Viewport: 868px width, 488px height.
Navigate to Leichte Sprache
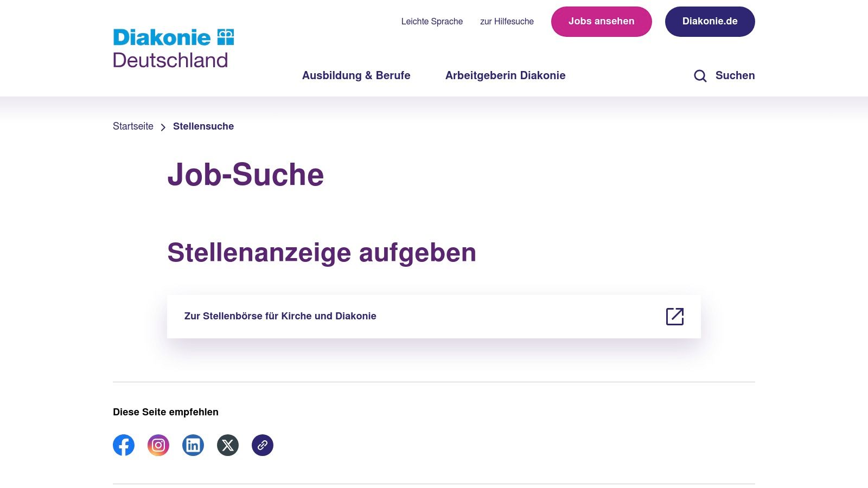pos(431,22)
